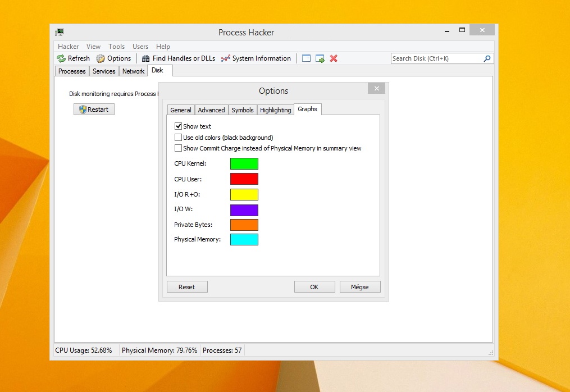
Task: Open the Tools menu
Action: click(x=116, y=47)
